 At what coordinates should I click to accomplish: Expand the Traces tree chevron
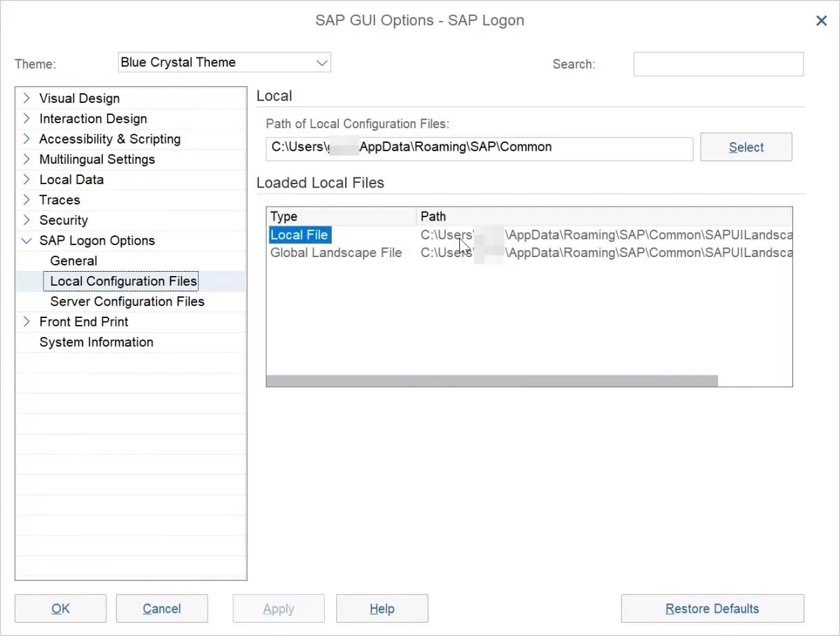pyautogui.click(x=27, y=200)
